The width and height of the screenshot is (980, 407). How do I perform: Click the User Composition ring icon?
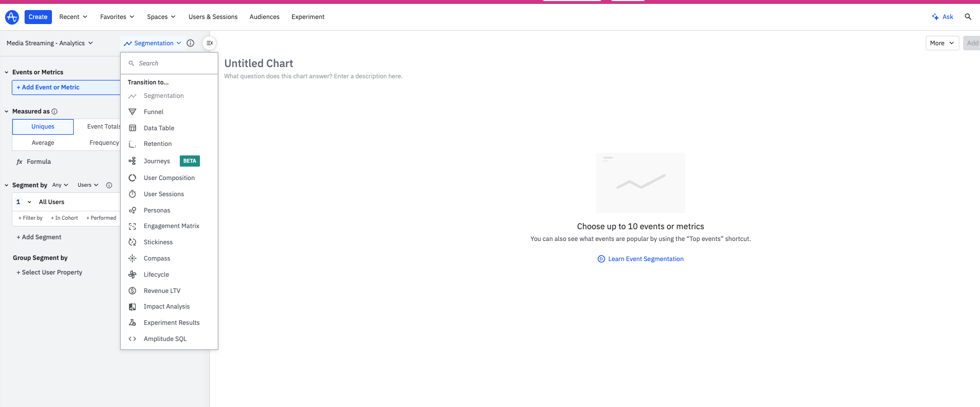[x=132, y=178]
